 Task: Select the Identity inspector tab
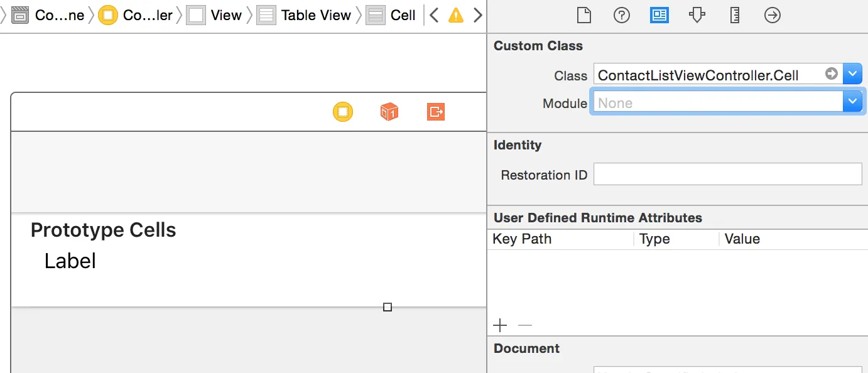(x=659, y=15)
